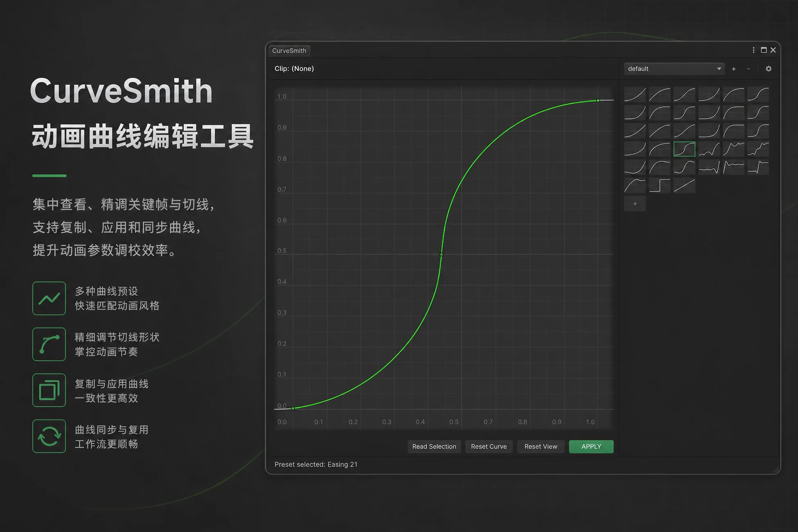Close the CurveSmith window

click(773, 50)
